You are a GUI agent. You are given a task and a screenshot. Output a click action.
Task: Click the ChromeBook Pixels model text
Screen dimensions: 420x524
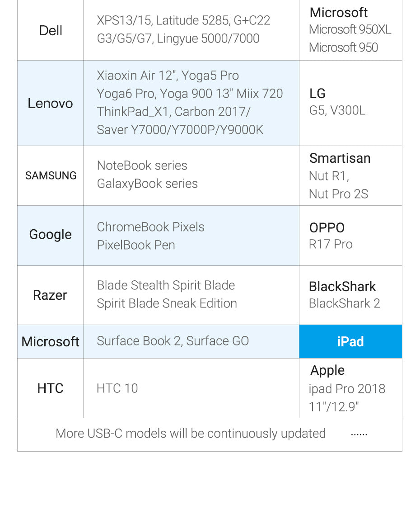point(150,227)
